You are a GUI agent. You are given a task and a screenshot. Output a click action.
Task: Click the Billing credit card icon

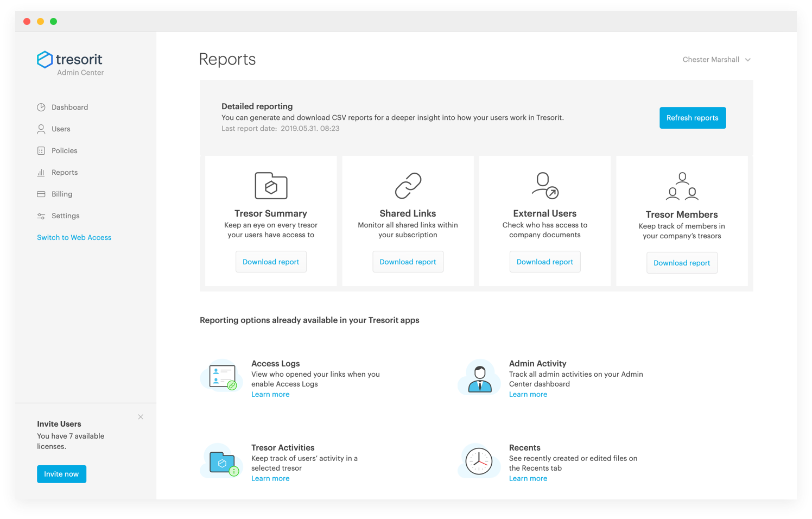pos(41,194)
